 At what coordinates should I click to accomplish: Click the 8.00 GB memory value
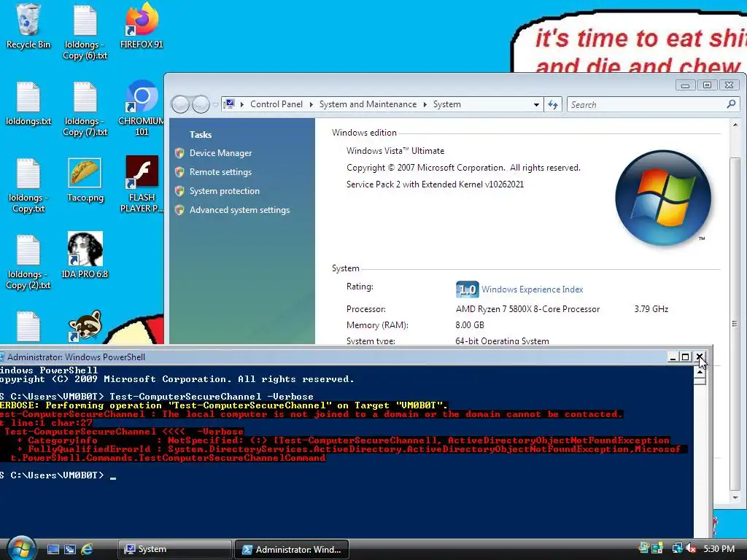click(x=470, y=325)
